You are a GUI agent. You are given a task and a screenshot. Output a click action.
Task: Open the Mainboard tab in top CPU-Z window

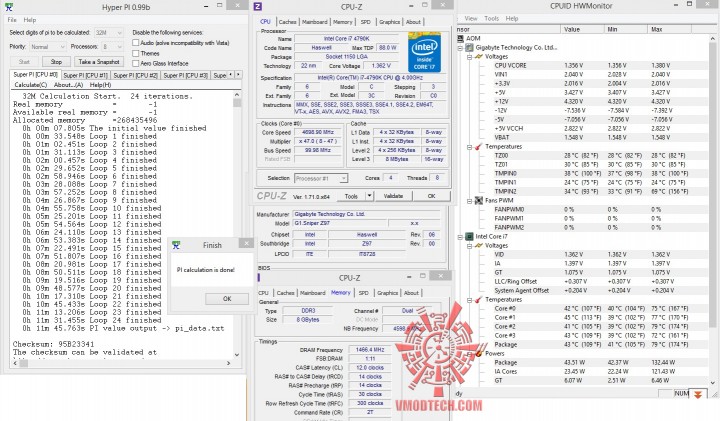315,22
